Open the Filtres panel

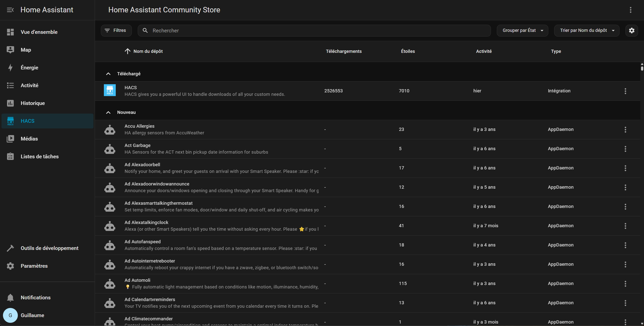[x=116, y=30]
